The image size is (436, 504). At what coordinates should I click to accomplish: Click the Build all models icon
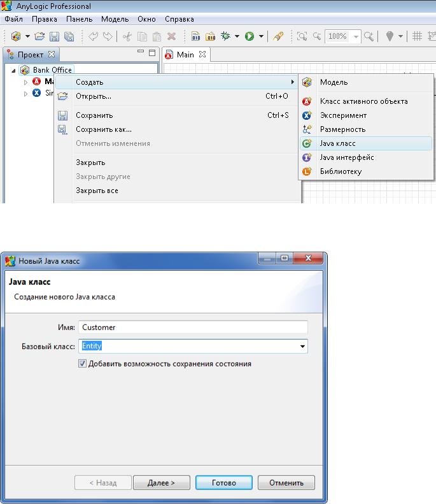[x=210, y=36]
